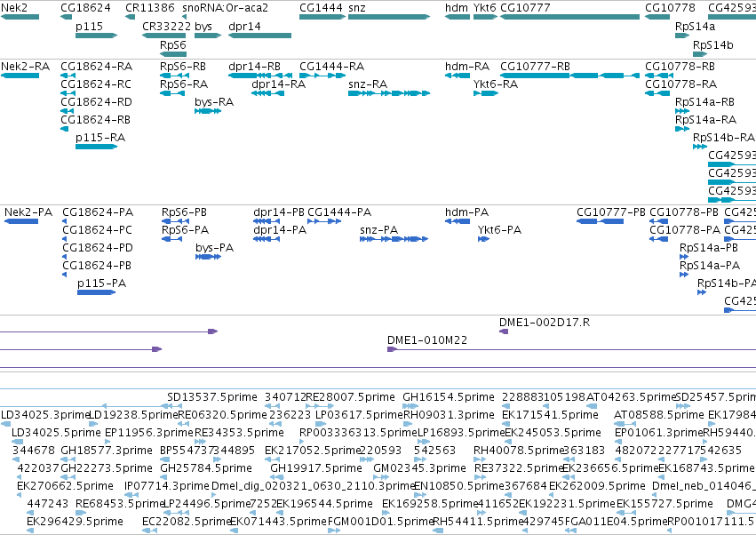Click the RpS14a-PA protein label
Image resolution: width=756 pixels, height=535 pixels.
tap(710, 266)
